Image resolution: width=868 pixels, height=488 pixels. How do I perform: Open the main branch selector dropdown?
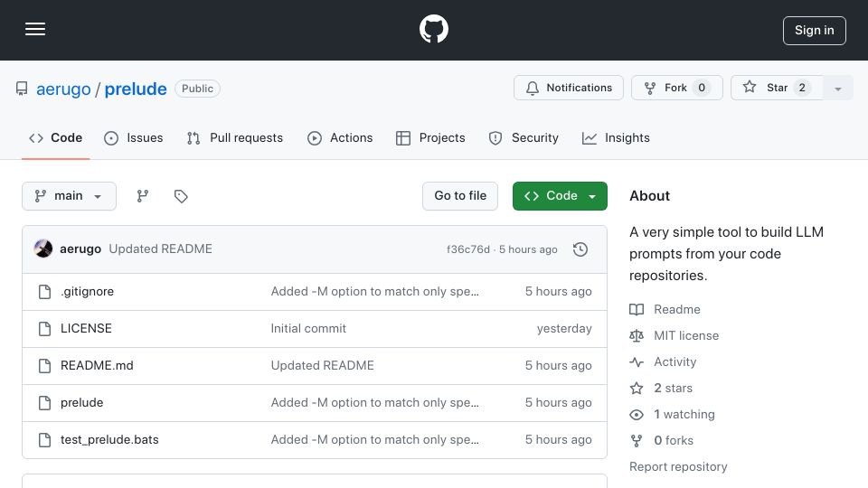[x=70, y=196]
